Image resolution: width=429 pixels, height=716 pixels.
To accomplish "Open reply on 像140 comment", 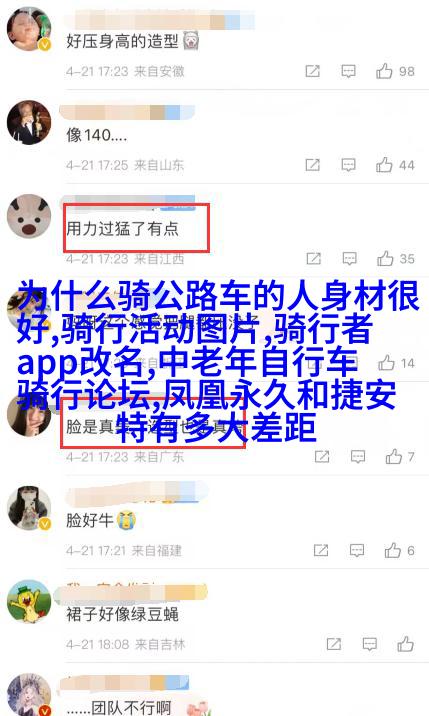I will coord(349,165).
